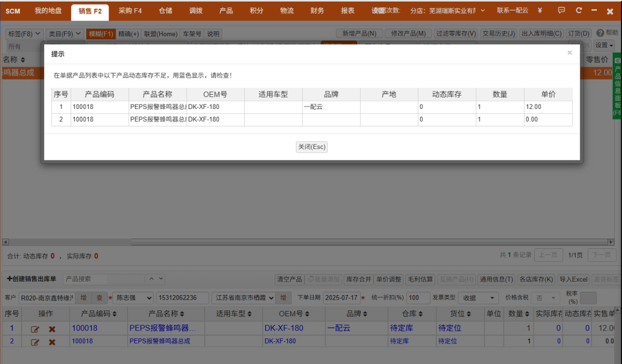Click the refresh icon in the header
622x364 pixels.
[x=579, y=11]
